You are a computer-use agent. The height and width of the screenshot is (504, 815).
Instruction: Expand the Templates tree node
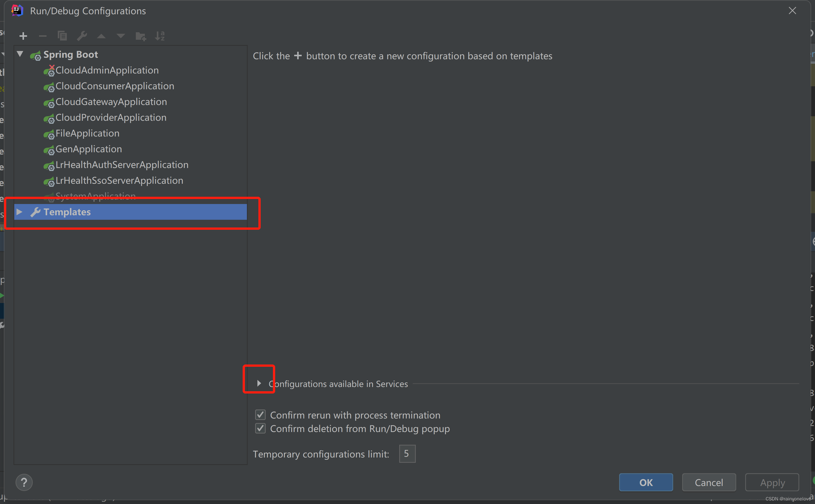[x=19, y=212]
